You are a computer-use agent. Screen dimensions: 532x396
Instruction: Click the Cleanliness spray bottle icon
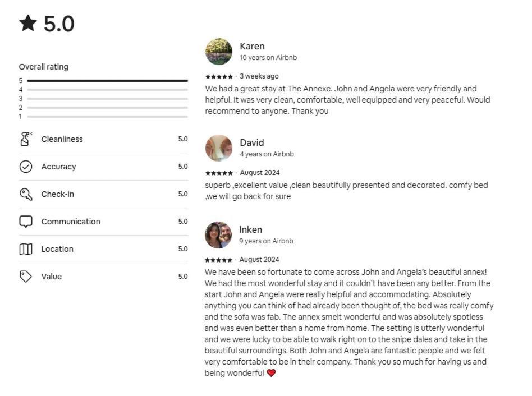[26, 139]
